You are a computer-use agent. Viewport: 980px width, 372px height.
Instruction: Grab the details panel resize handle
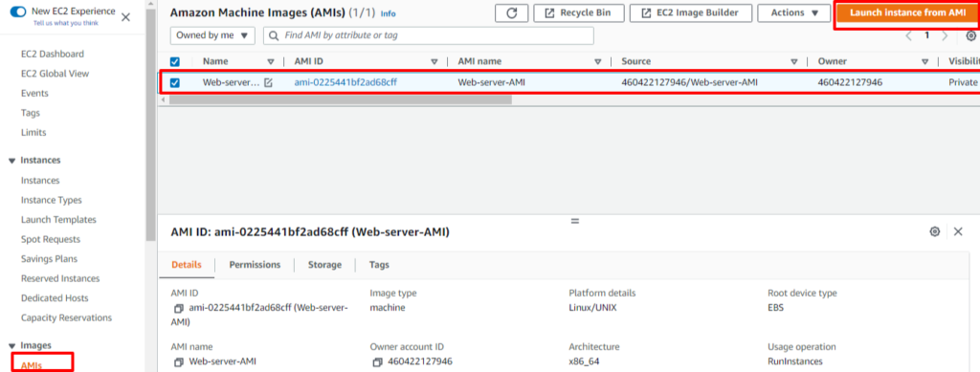point(575,221)
